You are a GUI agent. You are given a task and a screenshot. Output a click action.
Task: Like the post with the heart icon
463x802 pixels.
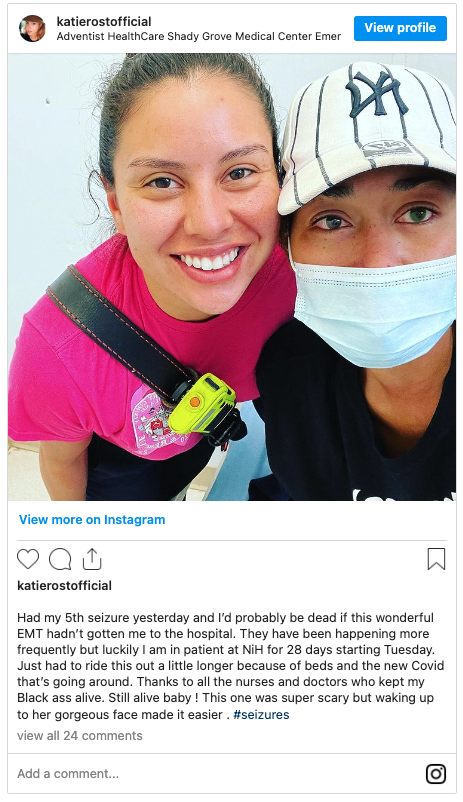click(28, 559)
